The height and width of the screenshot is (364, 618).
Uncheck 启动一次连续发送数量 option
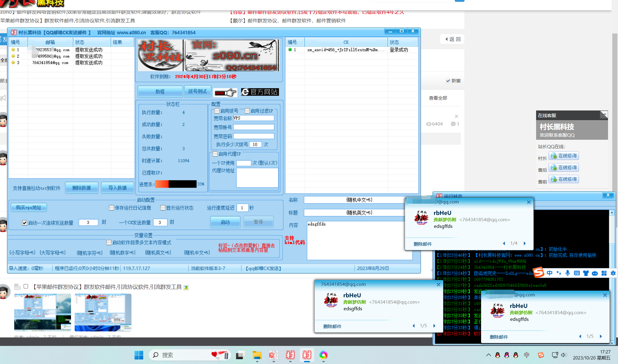(25, 223)
